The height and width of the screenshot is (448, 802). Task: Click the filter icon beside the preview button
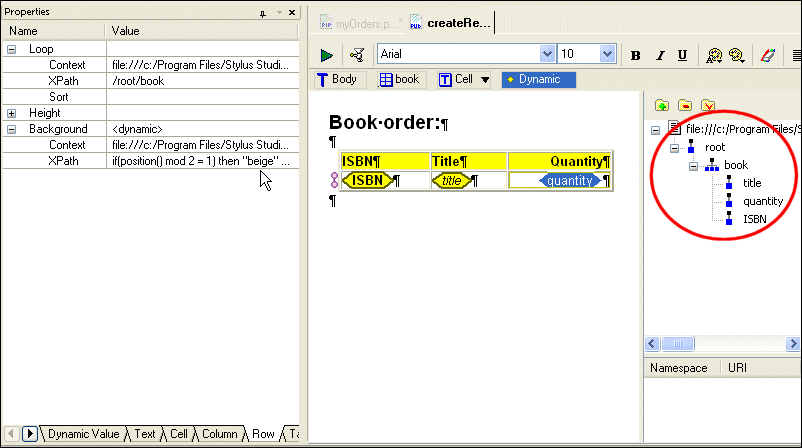pos(356,55)
